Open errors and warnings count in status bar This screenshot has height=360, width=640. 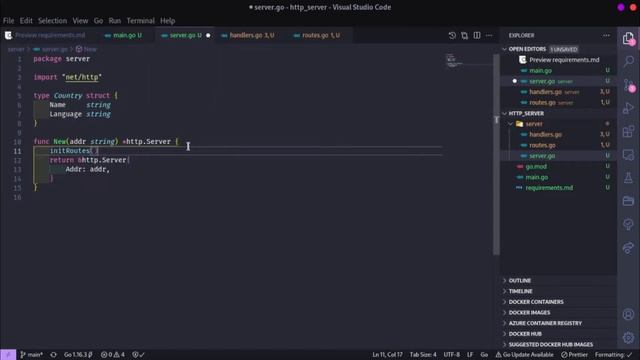pos(113,355)
